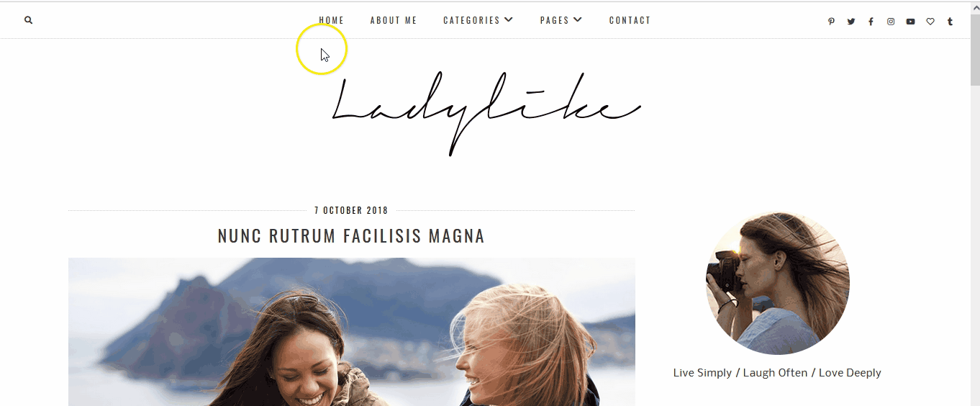
Task: Open the About Me menu item
Action: coord(394,20)
